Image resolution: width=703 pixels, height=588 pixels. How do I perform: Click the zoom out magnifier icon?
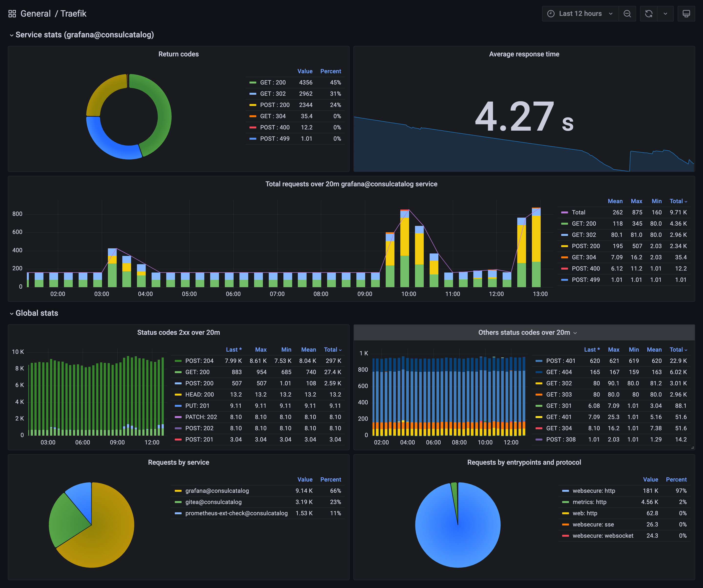click(x=627, y=13)
